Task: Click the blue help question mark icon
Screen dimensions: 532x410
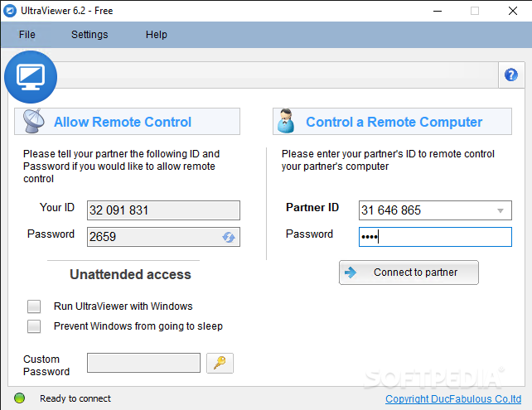Action: coord(511,75)
